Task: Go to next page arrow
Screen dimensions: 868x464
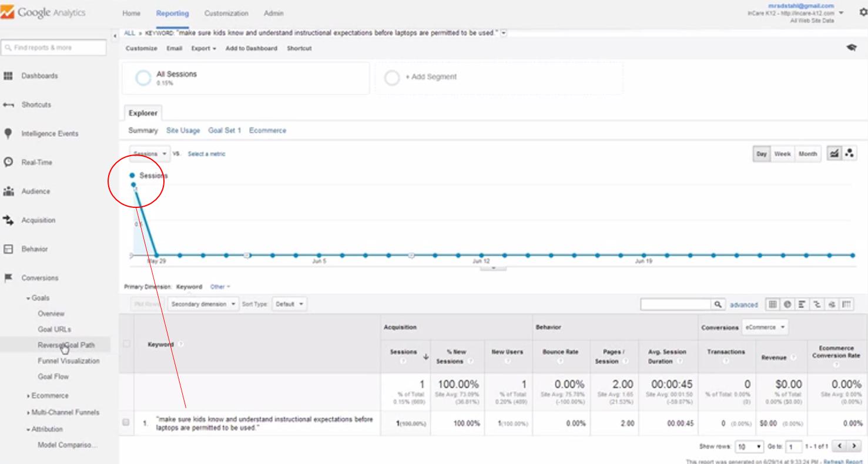Action: pyautogui.click(x=854, y=446)
